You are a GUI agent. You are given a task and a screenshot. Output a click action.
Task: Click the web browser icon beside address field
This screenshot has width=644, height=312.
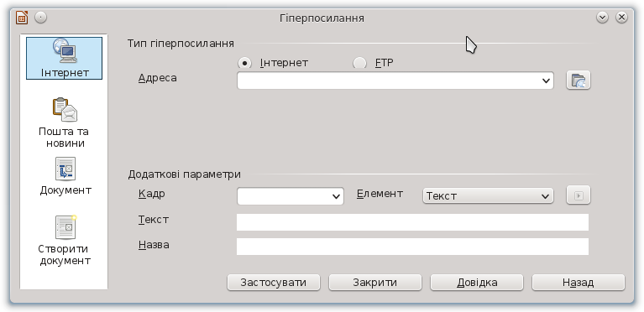tap(579, 80)
